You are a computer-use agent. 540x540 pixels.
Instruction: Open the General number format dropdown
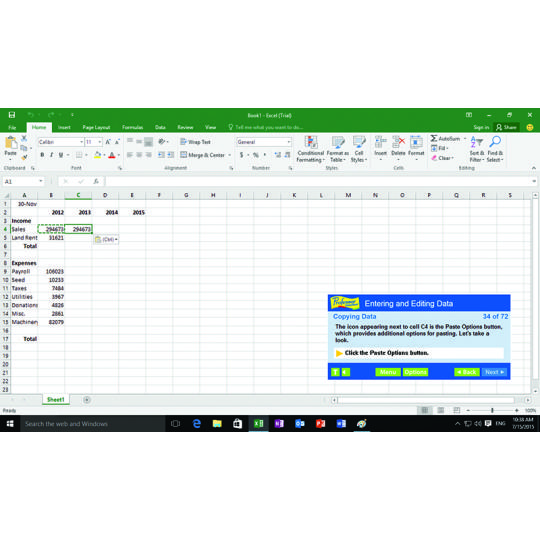pos(289,142)
